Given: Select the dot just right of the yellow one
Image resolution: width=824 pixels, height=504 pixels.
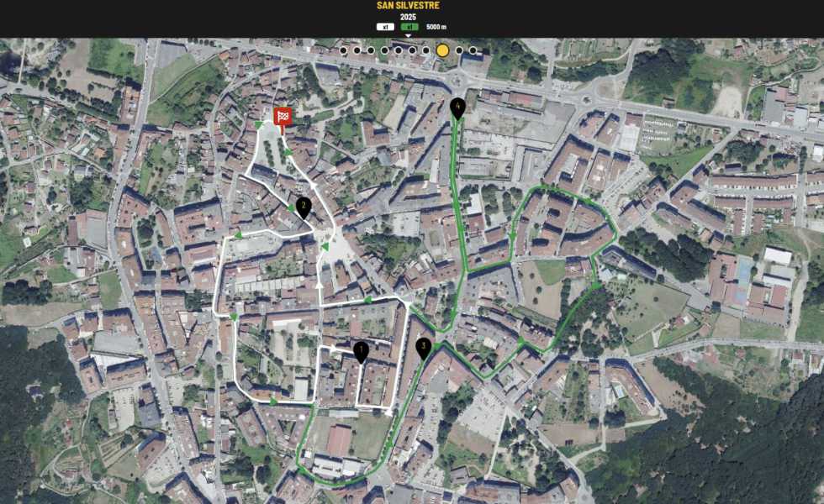Looking at the screenshot, I should coord(459,50).
